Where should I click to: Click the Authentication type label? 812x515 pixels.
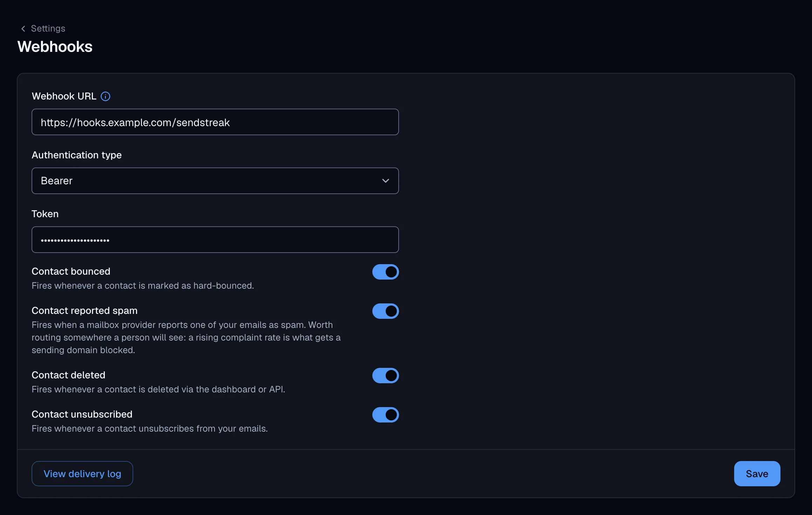tap(77, 155)
